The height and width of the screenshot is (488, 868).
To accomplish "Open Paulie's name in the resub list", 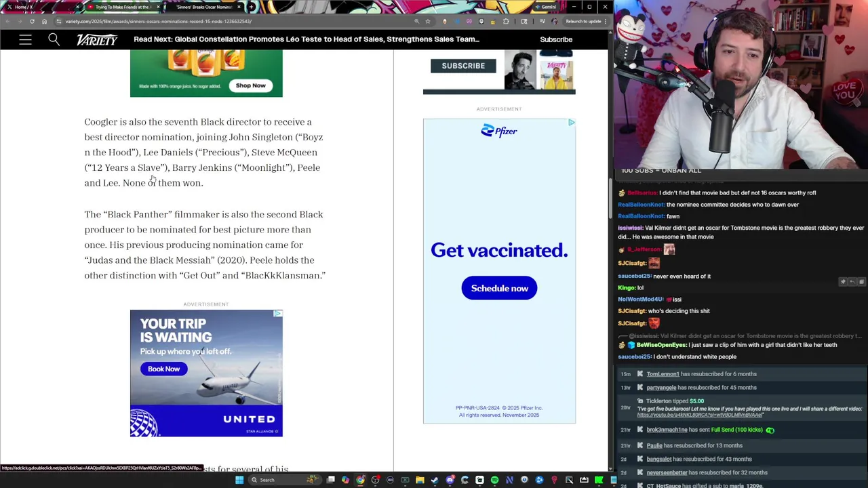I will (654, 445).
